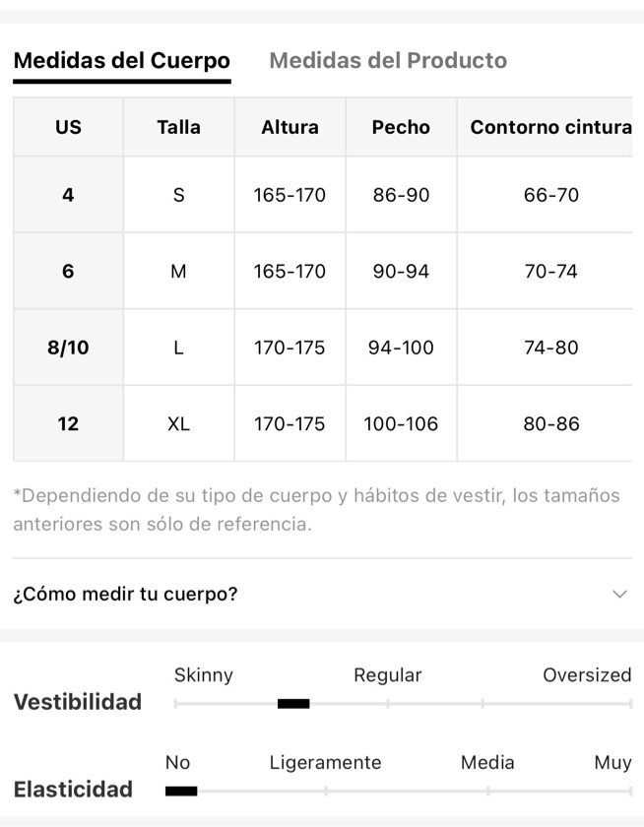The image size is (644, 827).
Task: Select the Talla column header
Action: (179, 127)
